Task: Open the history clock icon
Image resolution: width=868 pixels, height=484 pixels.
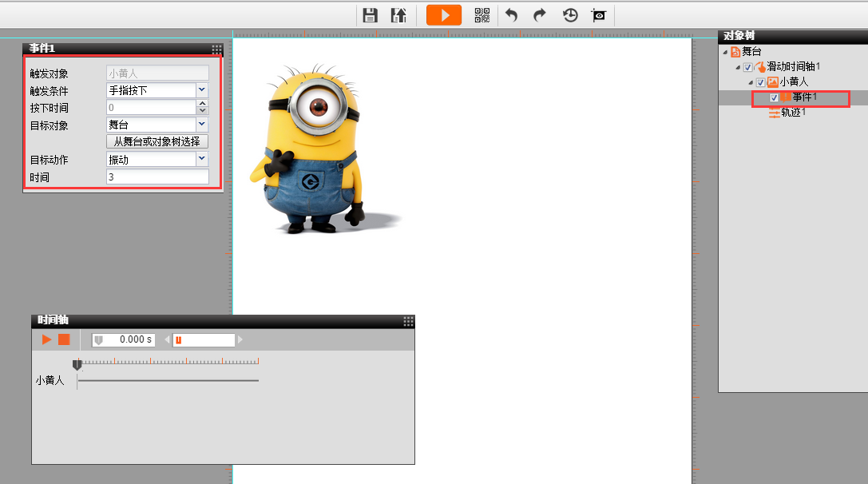Action: click(x=570, y=15)
